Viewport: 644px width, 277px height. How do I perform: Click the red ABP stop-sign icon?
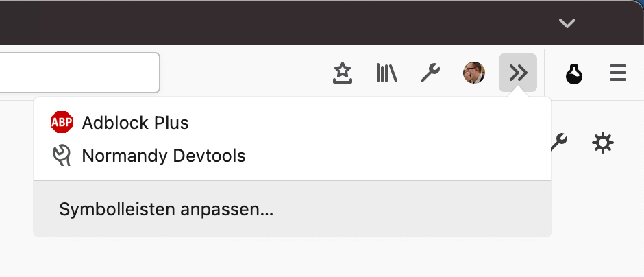pos(62,123)
